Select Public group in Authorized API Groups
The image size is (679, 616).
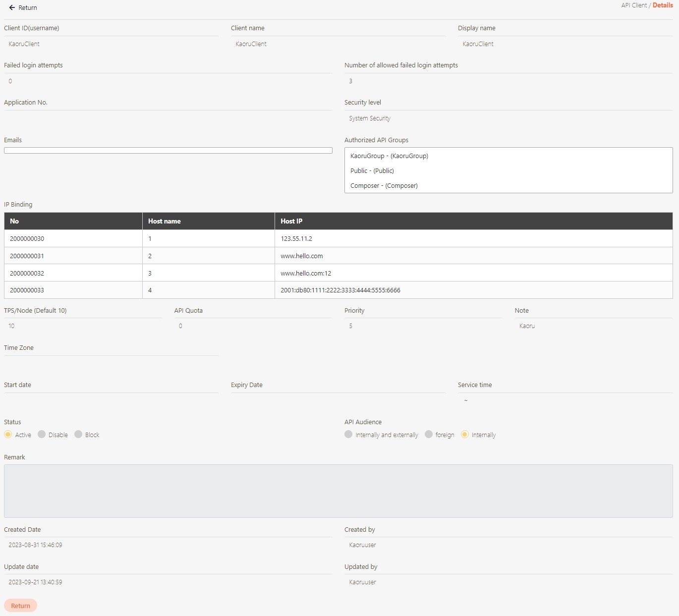372,171
